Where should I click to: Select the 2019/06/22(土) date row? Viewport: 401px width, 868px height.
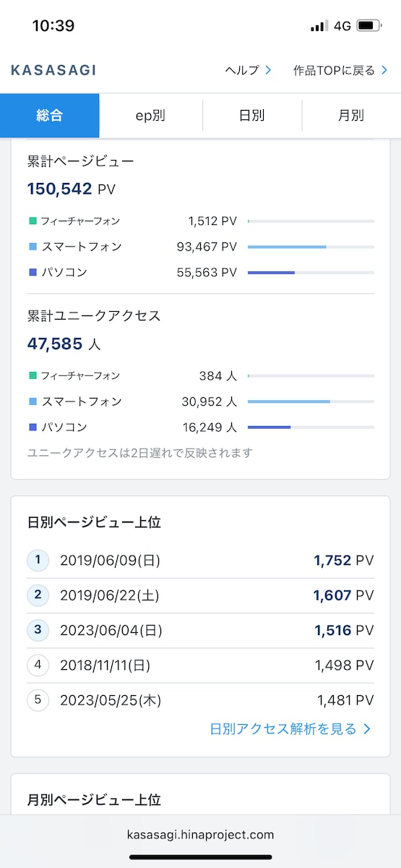point(201,595)
